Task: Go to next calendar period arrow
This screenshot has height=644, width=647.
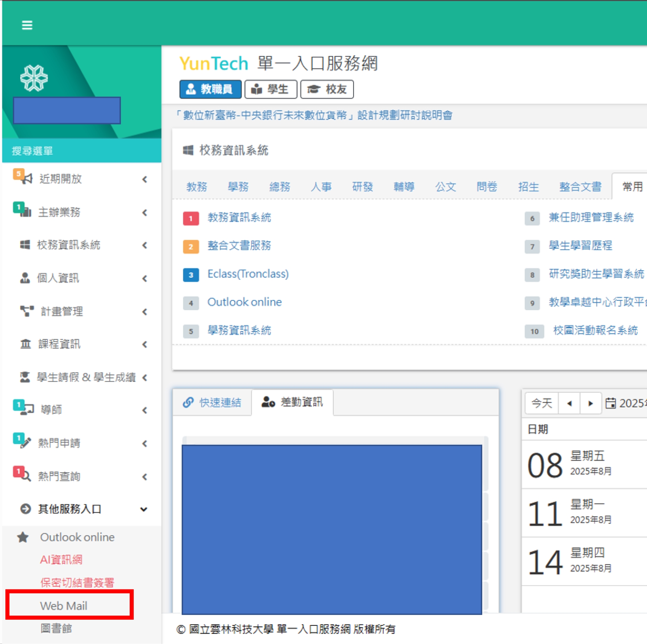Action: (590, 403)
